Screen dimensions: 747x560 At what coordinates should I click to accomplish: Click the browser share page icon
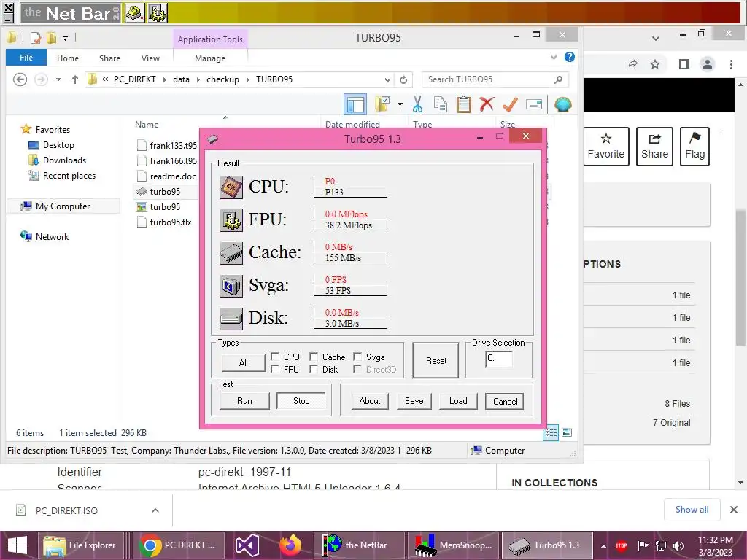point(632,64)
